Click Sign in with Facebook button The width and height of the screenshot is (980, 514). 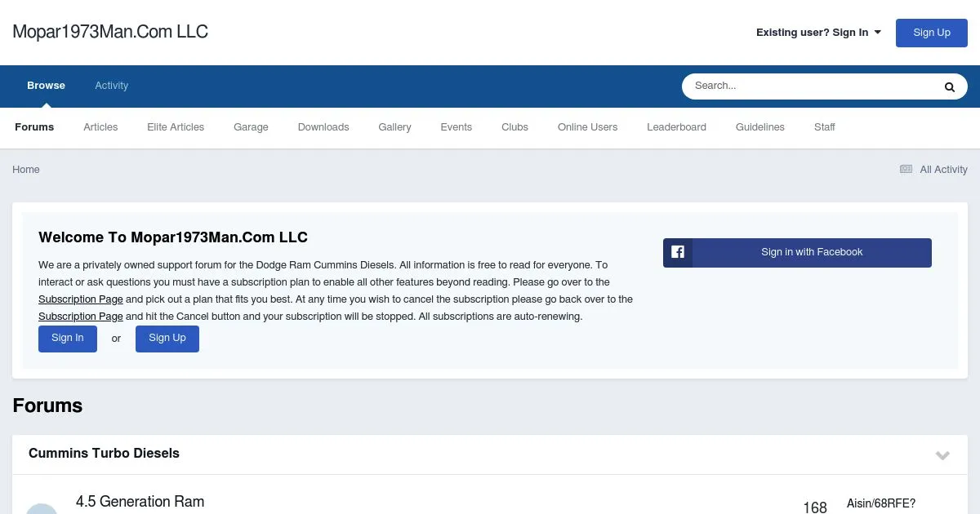tap(797, 253)
